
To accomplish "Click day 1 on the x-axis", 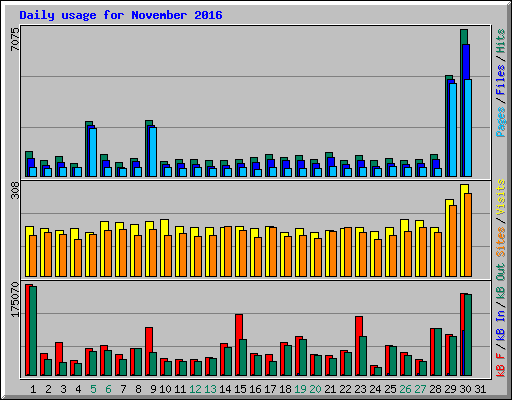I will tap(33, 389).
